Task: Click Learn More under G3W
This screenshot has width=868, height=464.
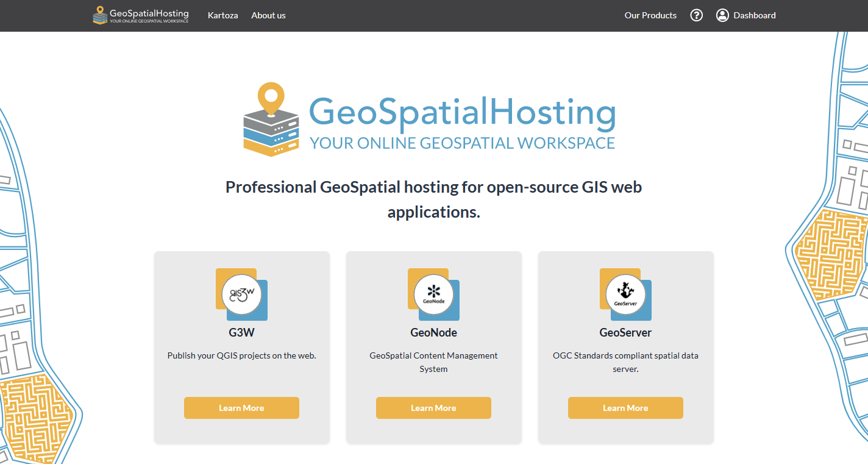Action: pyautogui.click(x=241, y=408)
